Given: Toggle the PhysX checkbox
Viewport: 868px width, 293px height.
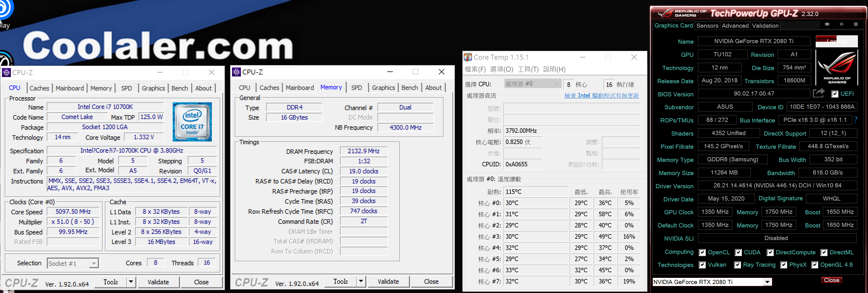Looking at the screenshot, I should pos(784,265).
